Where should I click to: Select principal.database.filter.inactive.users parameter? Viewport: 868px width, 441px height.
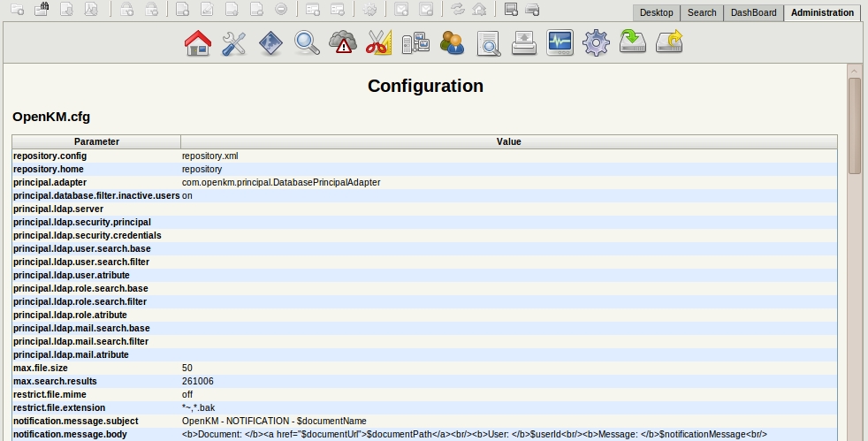tap(96, 196)
